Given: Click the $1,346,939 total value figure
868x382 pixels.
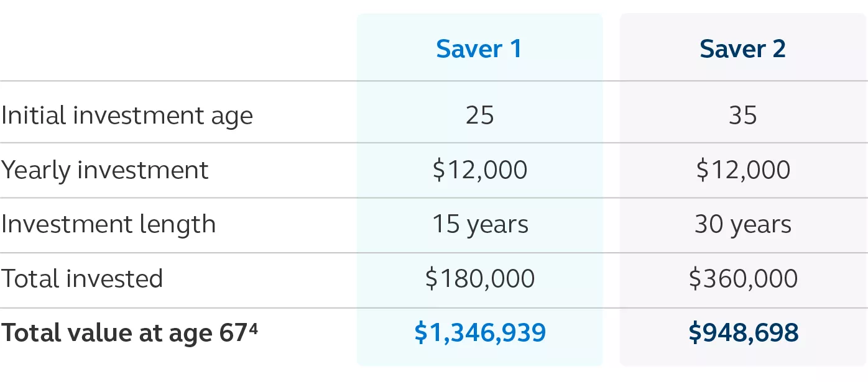Looking at the screenshot, I should point(479,334).
